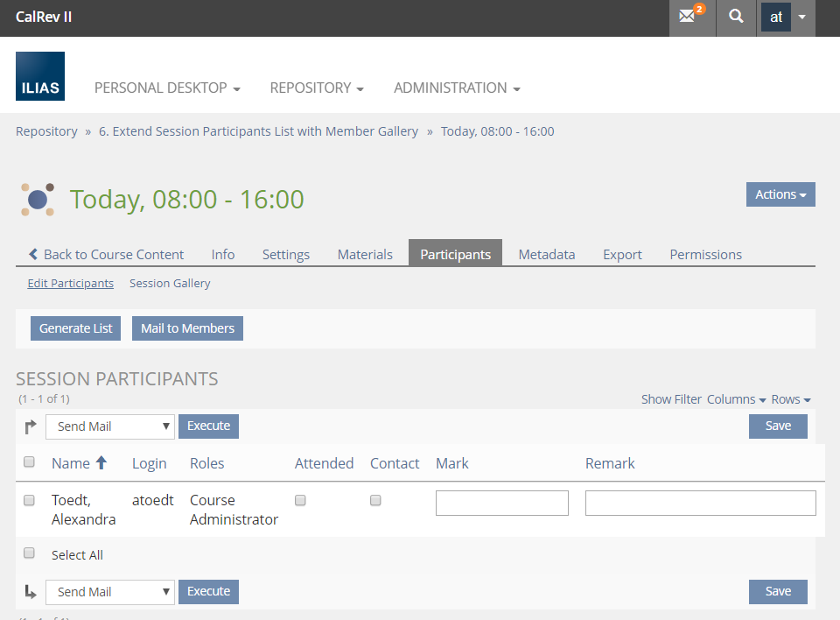
Task: Open the top Send Mail dropdown
Action: (x=110, y=426)
